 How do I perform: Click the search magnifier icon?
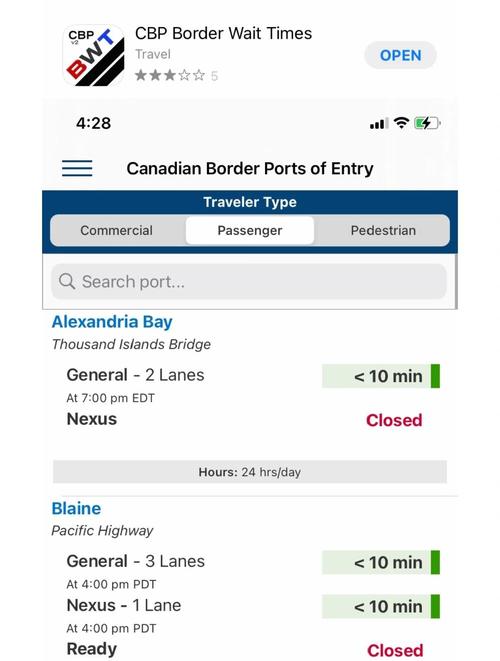click(x=67, y=281)
